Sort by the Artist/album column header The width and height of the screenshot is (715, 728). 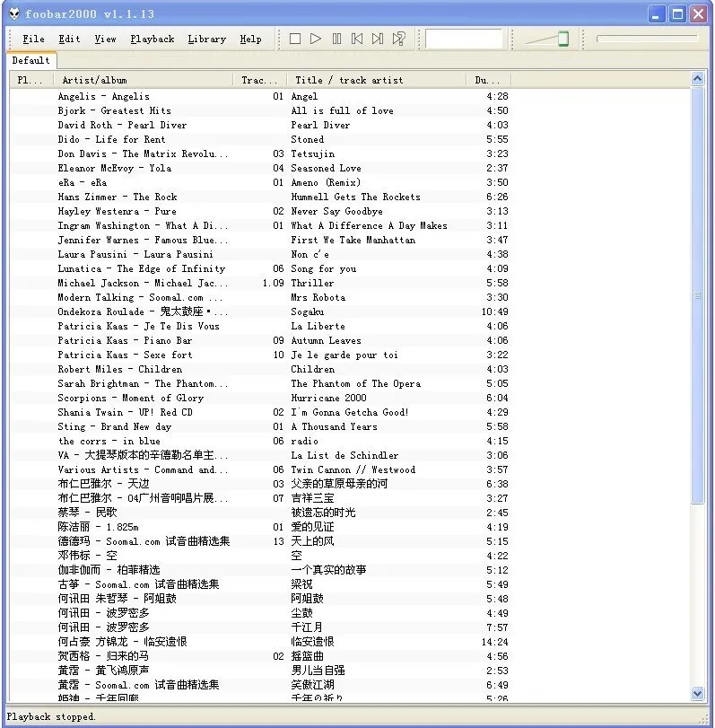[143, 80]
